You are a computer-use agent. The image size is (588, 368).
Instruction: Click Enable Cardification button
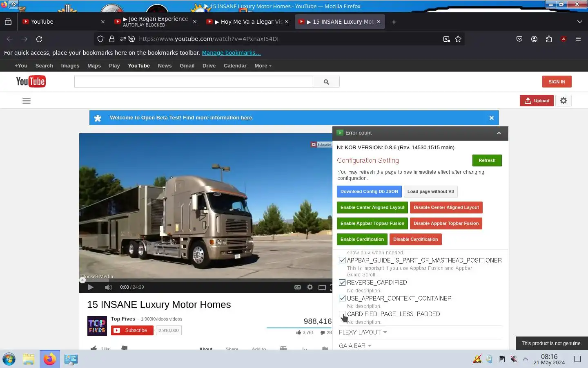[362, 239]
